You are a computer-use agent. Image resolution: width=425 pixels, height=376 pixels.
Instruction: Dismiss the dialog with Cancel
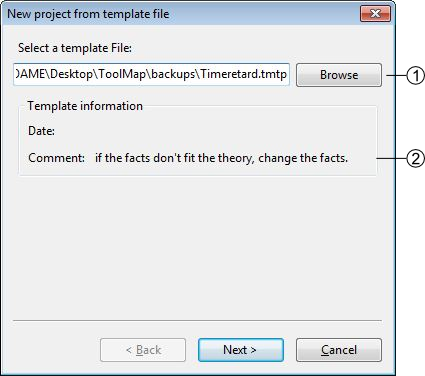(x=339, y=350)
